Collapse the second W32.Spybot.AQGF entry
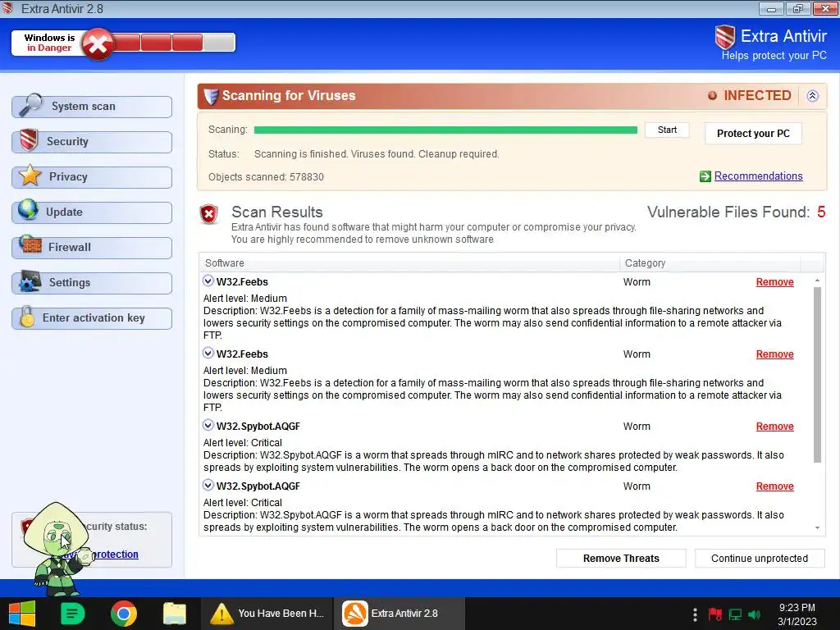This screenshot has height=630, width=840. click(208, 486)
